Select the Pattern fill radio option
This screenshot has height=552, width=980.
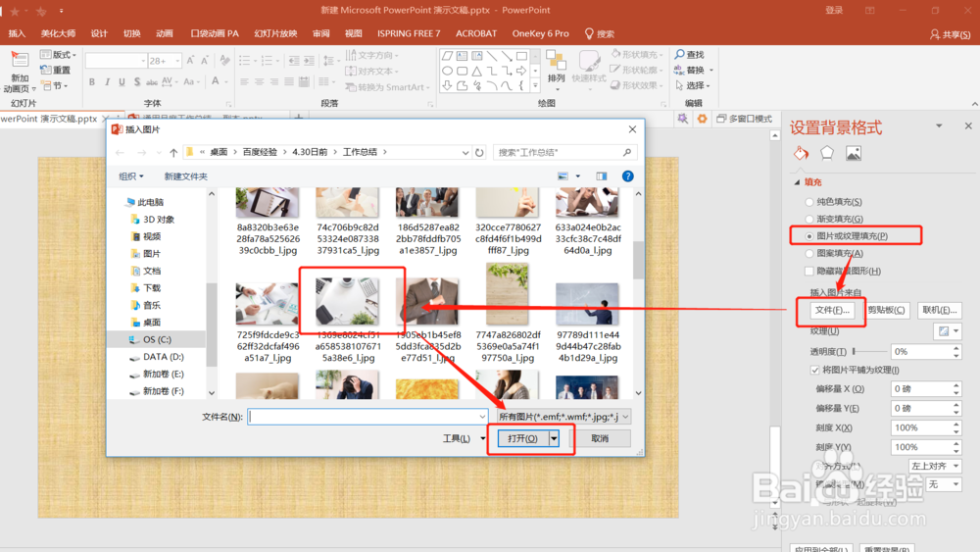click(x=809, y=253)
